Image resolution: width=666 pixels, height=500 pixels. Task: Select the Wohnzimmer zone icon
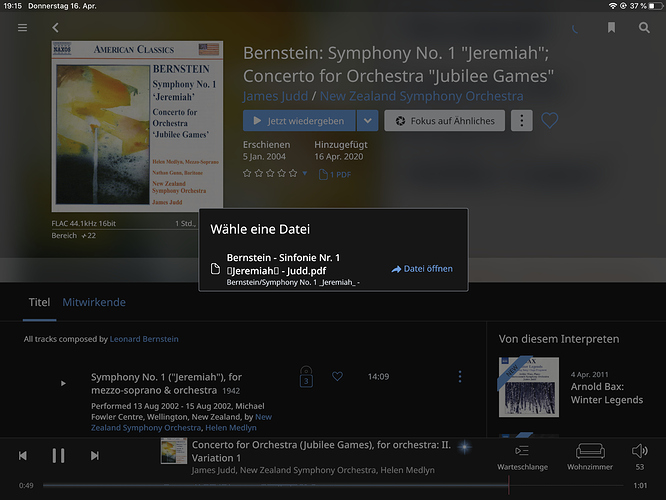click(590, 451)
